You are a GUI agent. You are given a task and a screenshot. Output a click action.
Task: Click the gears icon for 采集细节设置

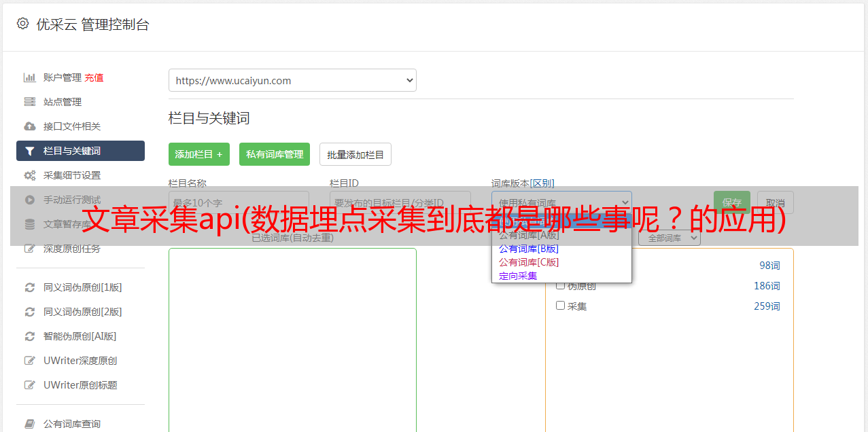pos(29,175)
